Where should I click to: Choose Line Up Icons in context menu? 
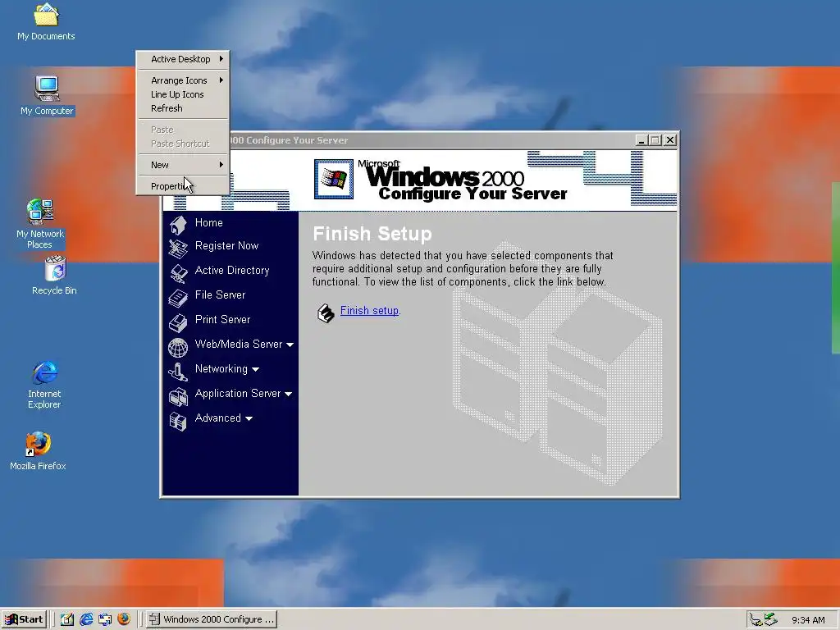tap(183, 94)
